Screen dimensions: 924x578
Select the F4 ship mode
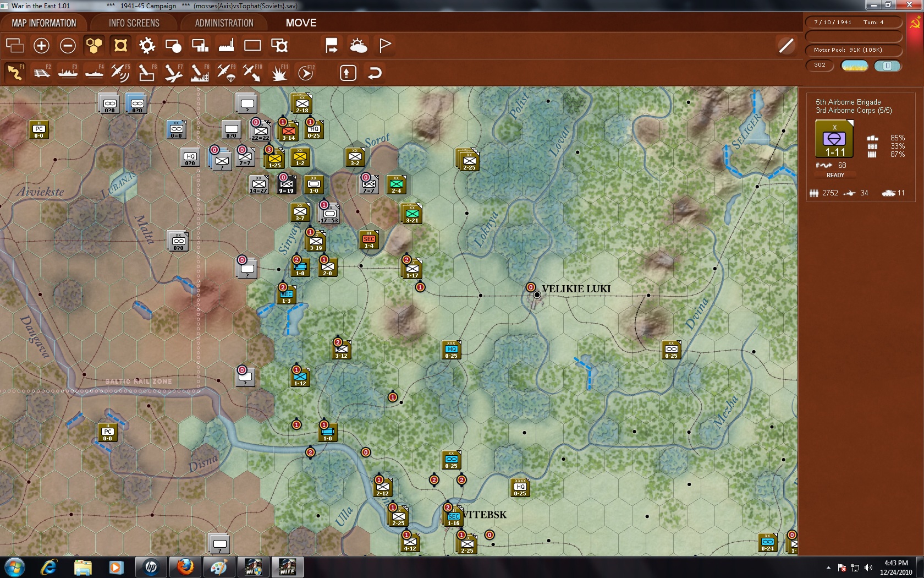pos(95,73)
